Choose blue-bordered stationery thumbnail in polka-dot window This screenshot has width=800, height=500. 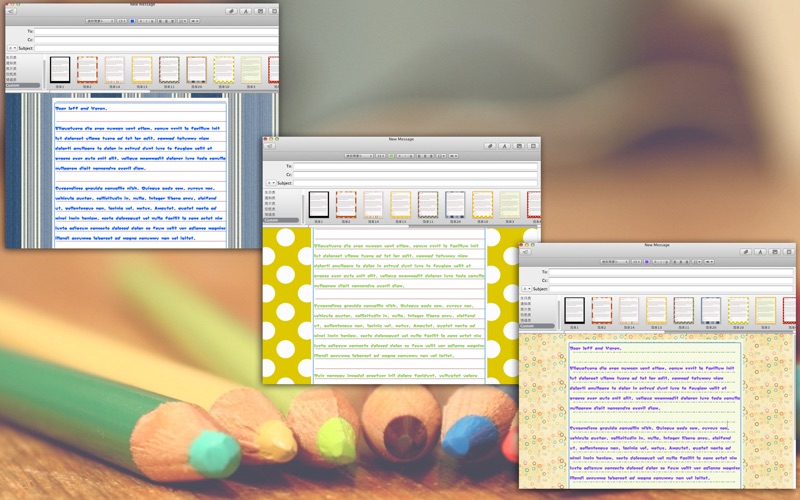(455, 205)
